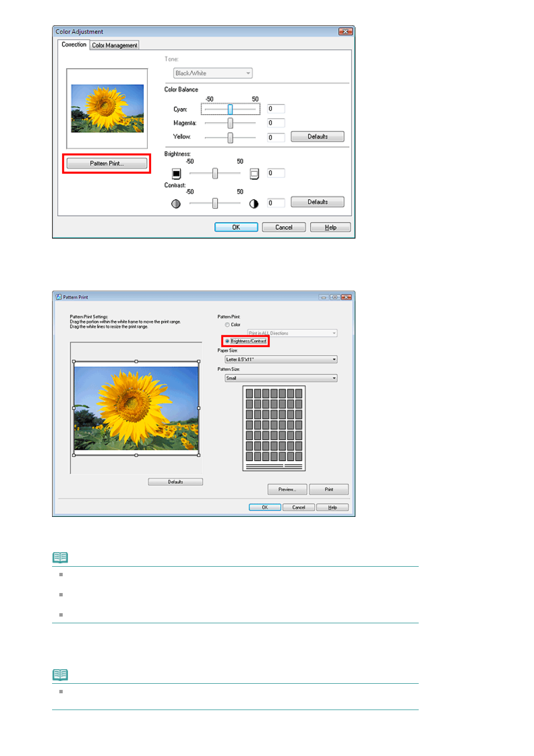Image resolution: width=534 pixels, height=756 pixels.
Task: Expand the Pattern Size dropdown
Action: 281,379
